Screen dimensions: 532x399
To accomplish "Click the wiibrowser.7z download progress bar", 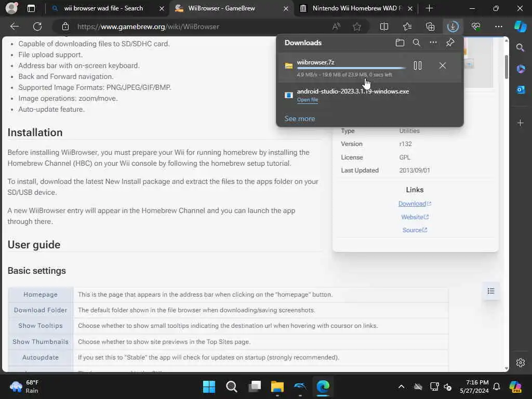I will point(351,68).
